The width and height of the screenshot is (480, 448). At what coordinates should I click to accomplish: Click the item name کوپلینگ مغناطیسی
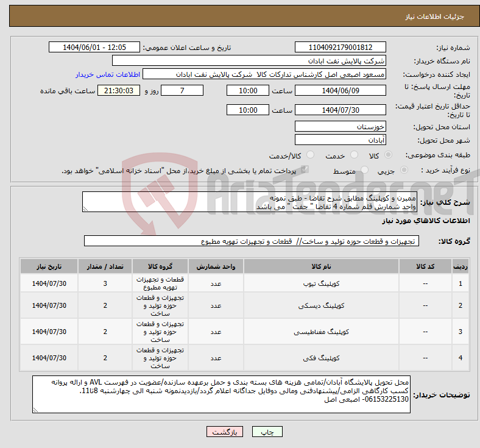(321, 332)
